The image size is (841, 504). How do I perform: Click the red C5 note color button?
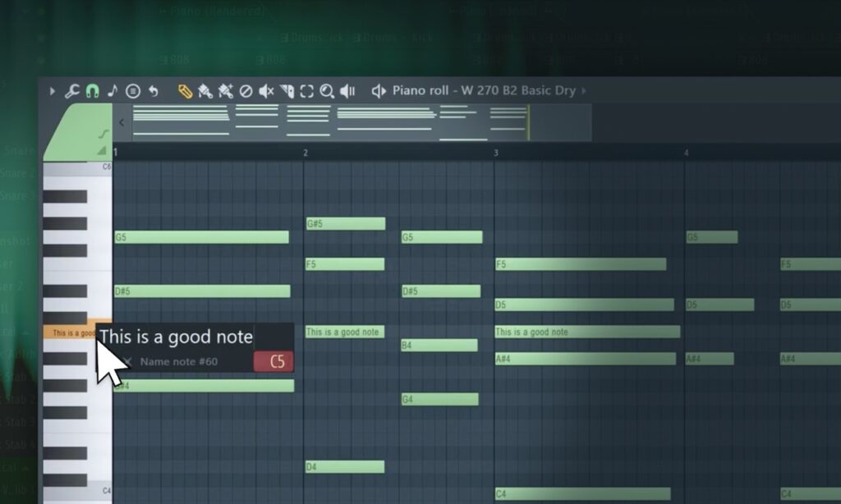[x=273, y=361]
